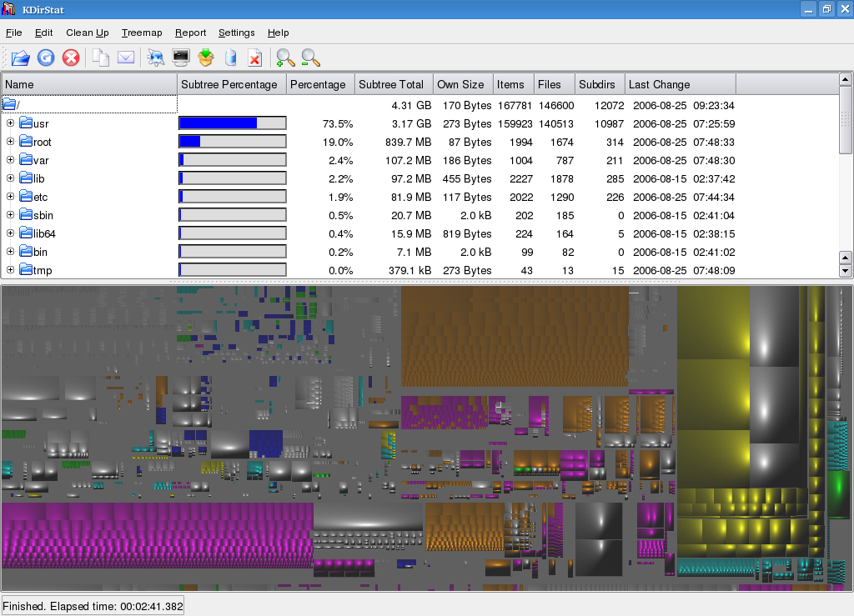Viewport: 854px width, 616px height.
Task: Sort by the Files column header
Action: [x=555, y=84]
